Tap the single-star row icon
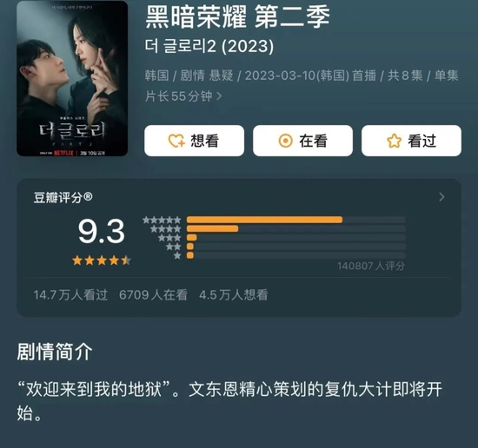 pos(177,255)
